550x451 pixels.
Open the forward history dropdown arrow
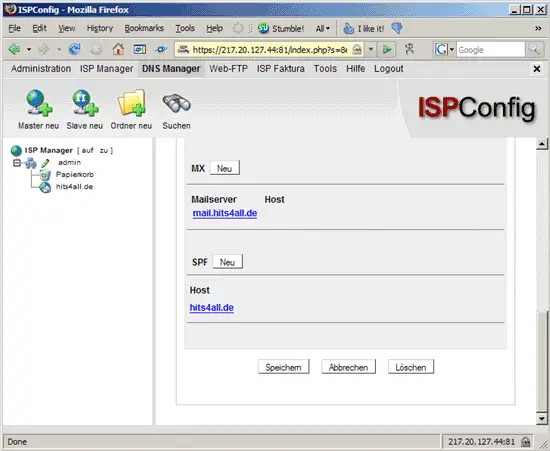click(59, 49)
